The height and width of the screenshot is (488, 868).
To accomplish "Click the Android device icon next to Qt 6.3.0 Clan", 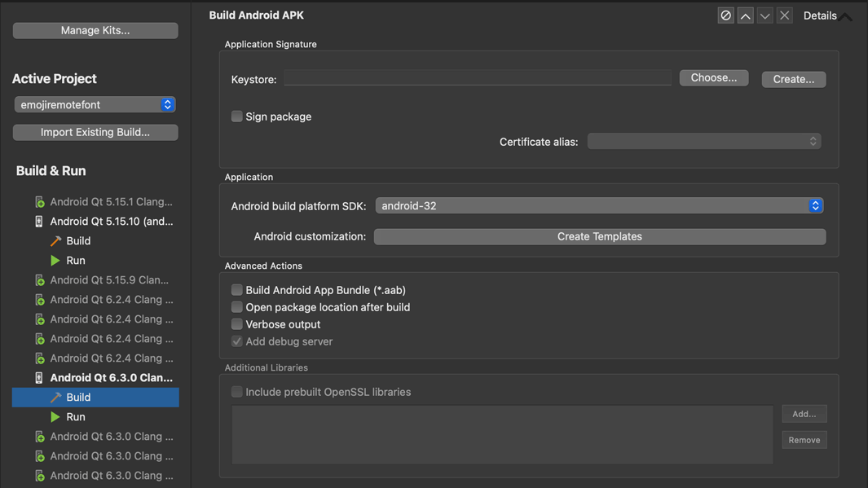I will (x=39, y=377).
